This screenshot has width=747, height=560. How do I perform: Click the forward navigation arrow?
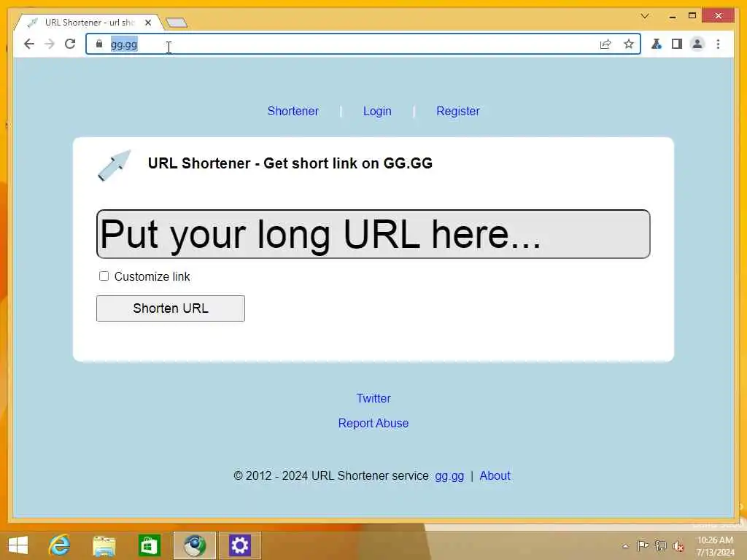pyautogui.click(x=50, y=44)
